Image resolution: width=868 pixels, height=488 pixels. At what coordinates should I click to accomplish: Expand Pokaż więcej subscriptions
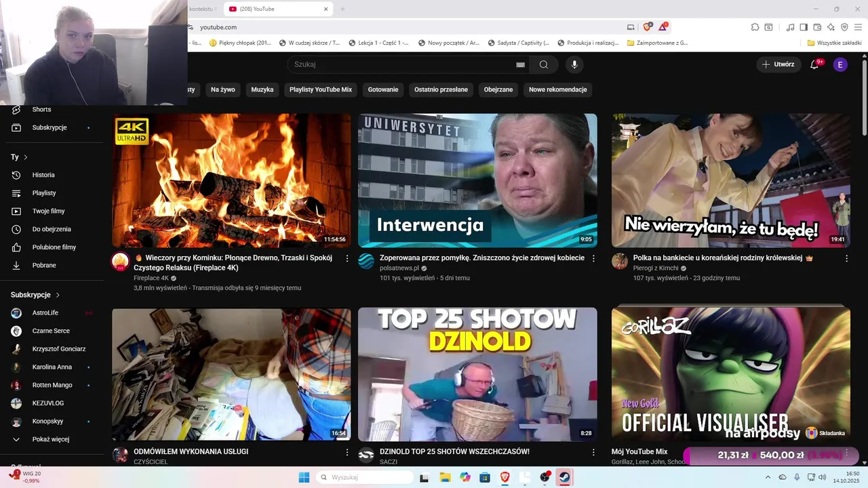point(52,439)
